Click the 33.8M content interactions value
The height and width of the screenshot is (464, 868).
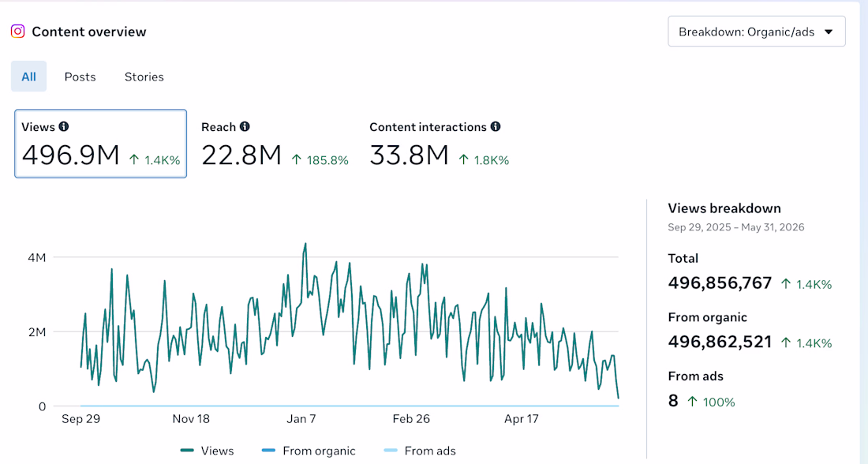pos(409,155)
